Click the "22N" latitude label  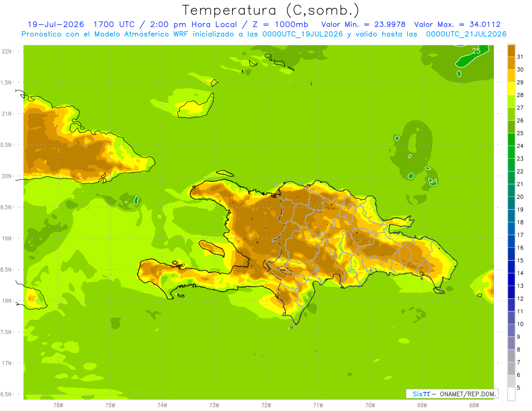(7, 51)
